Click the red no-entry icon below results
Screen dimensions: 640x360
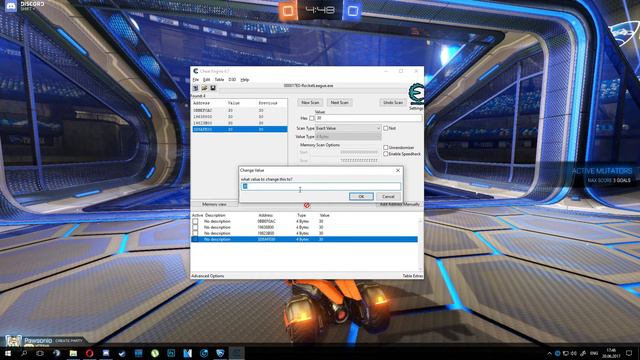pos(307,205)
